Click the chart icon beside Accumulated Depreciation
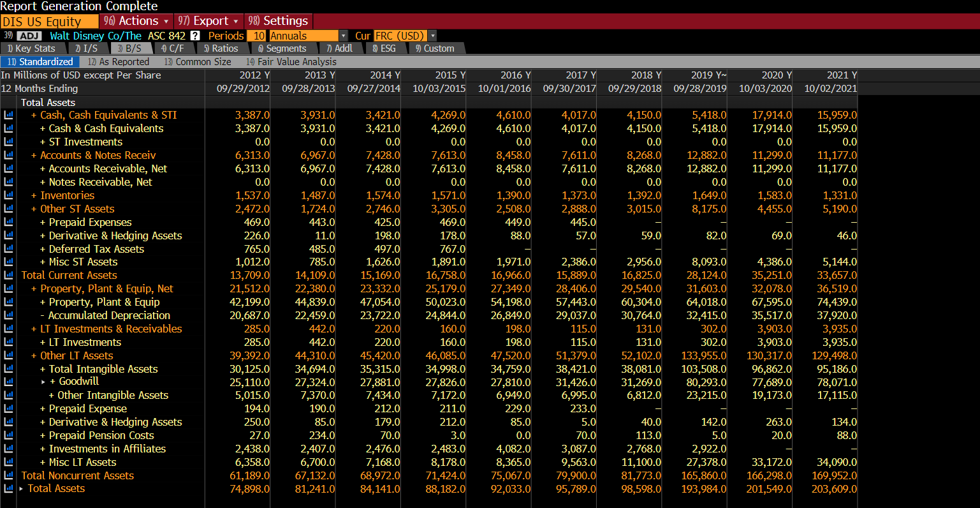The height and width of the screenshot is (508, 980). [x=8, y=315]
